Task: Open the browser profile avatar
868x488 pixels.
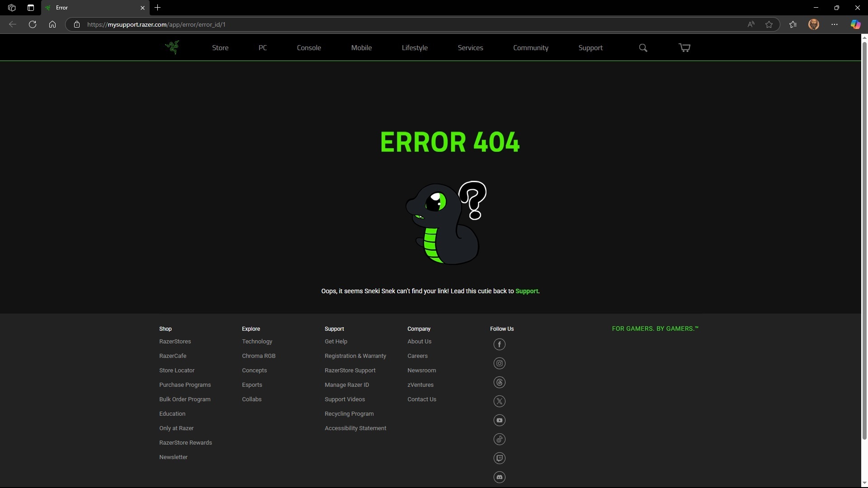Action: tap(814, 24)
